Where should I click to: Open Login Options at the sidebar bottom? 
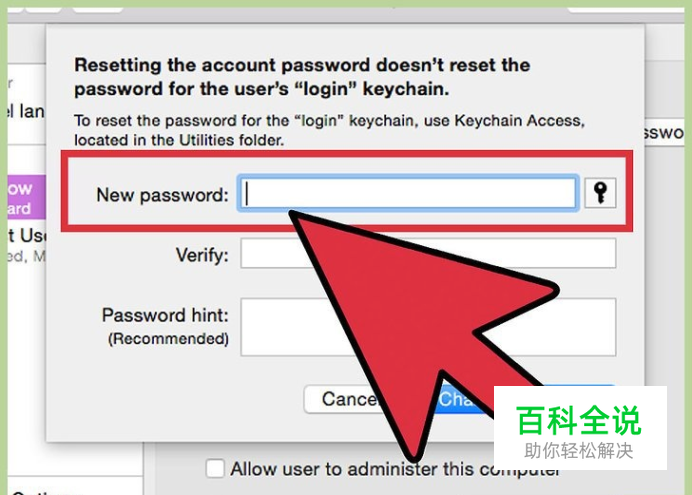click(x=44, y=491)
